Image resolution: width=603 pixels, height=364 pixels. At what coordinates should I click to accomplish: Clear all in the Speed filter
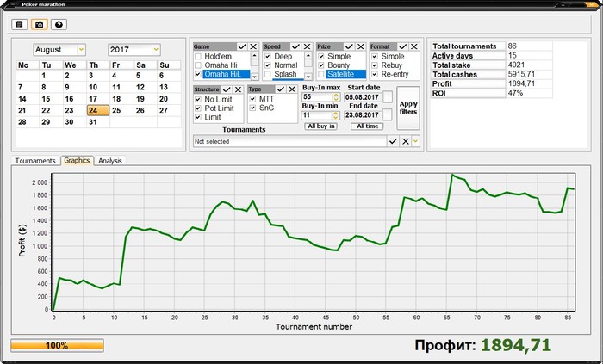pos(307,46)
